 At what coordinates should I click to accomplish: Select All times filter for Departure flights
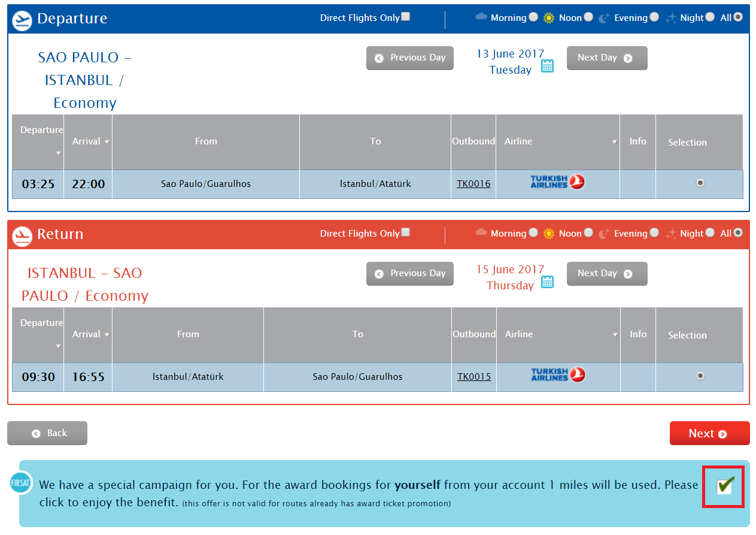click(x=738, y=17)
